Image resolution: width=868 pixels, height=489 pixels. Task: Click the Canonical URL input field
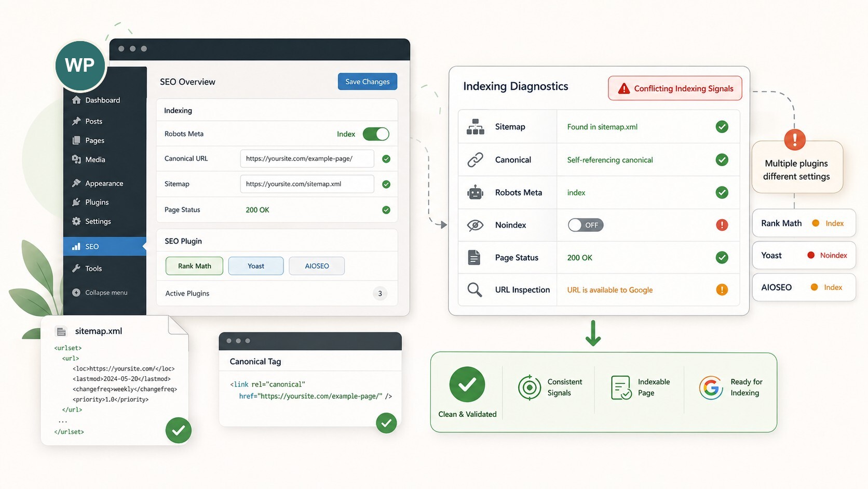coord(307,158)
